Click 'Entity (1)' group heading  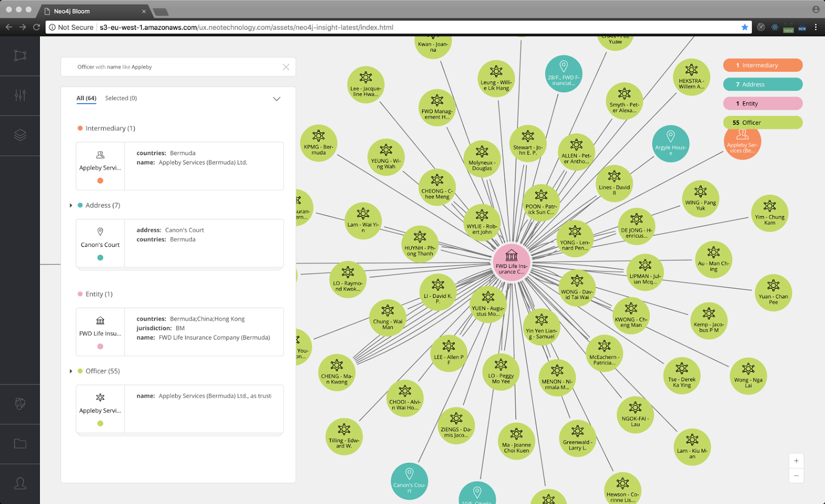point(99,294)
